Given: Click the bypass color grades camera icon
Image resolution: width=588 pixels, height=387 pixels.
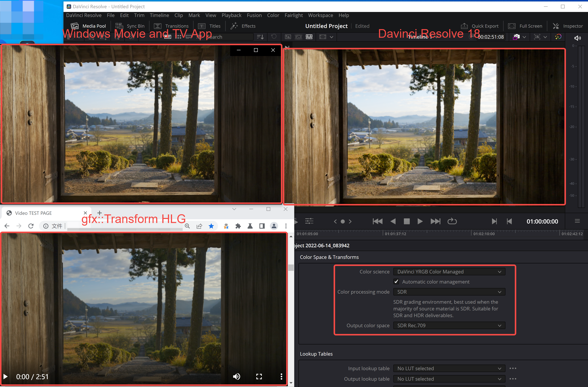Looking at the screenshot, I should click(516, 37).
